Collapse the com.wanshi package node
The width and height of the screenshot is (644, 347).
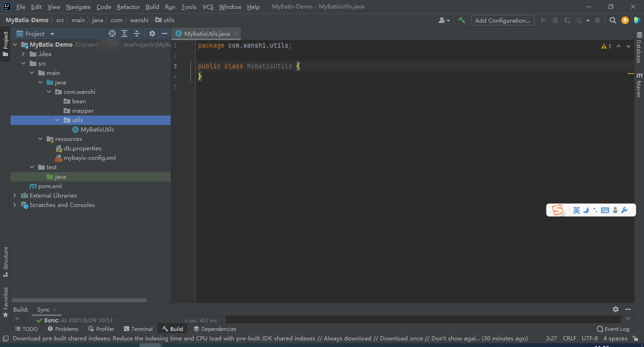coord(49,92)
